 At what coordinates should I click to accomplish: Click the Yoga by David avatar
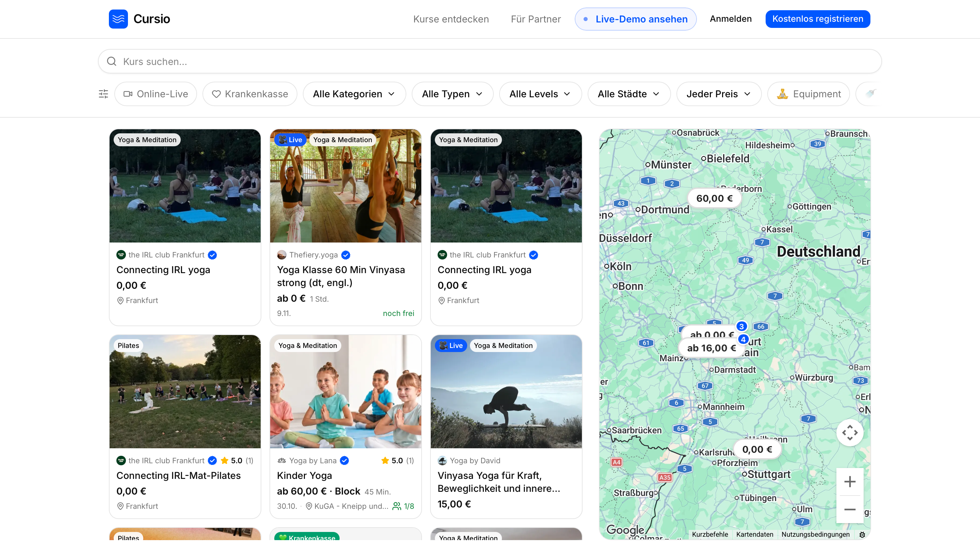(x=442, y=461)
